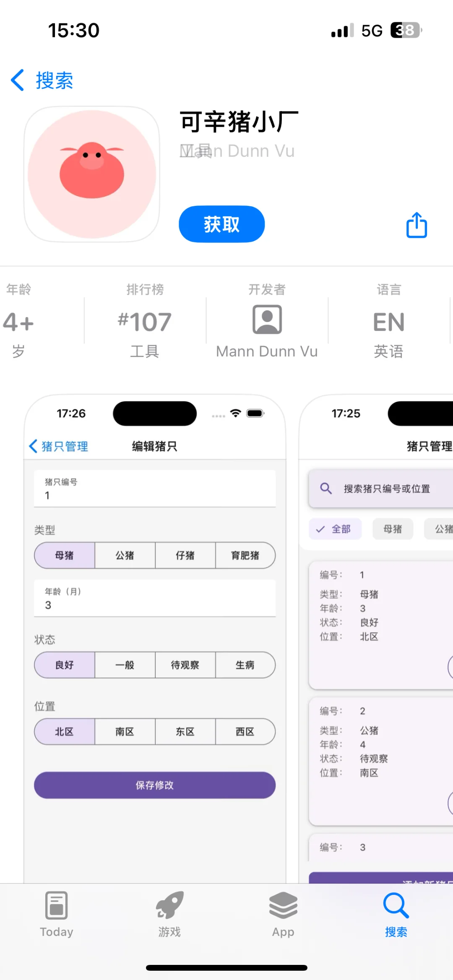Open the 编辑猪只 screenshot preview
The width and height of the screenshot is (453, 980).
(x=155, y=638)
